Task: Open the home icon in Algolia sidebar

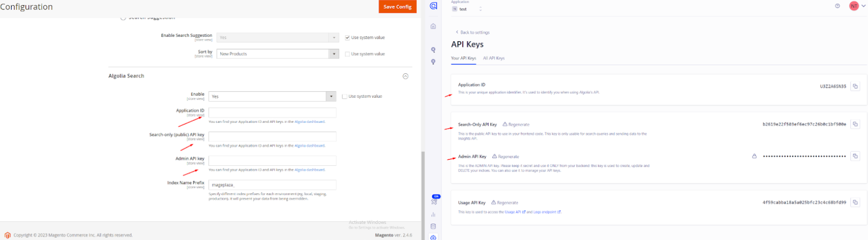Action: (433, 26)
